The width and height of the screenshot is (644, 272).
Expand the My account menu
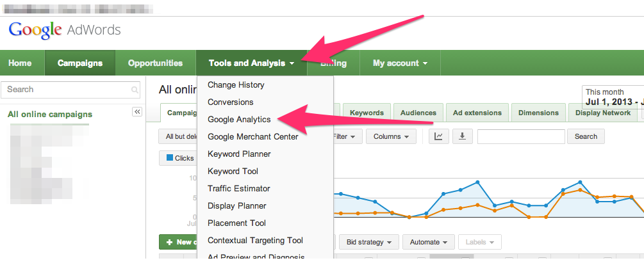400,63
